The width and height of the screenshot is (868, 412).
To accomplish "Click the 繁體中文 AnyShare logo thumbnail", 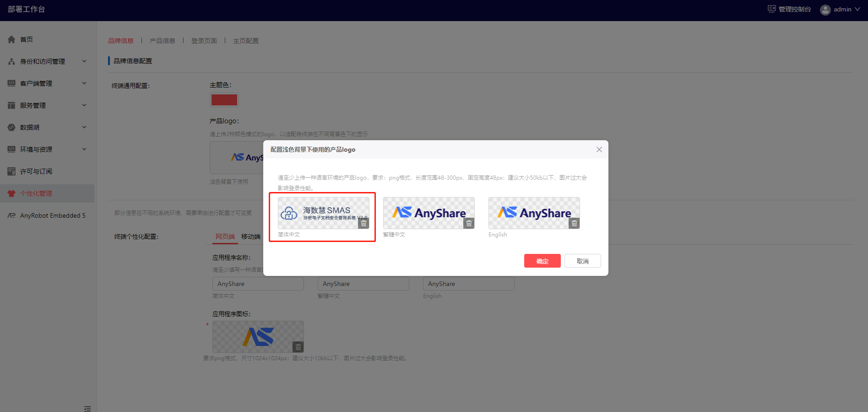I will (x=429, y=213).
